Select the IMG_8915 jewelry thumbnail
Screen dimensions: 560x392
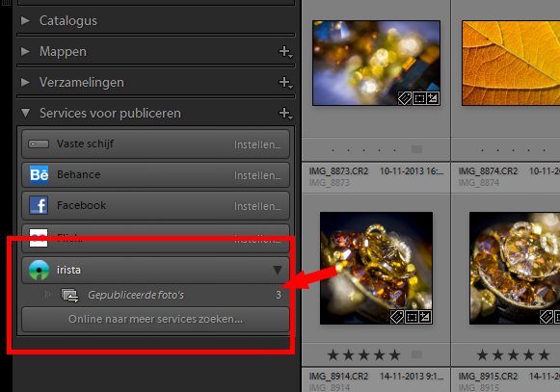[x=515, y=268]
